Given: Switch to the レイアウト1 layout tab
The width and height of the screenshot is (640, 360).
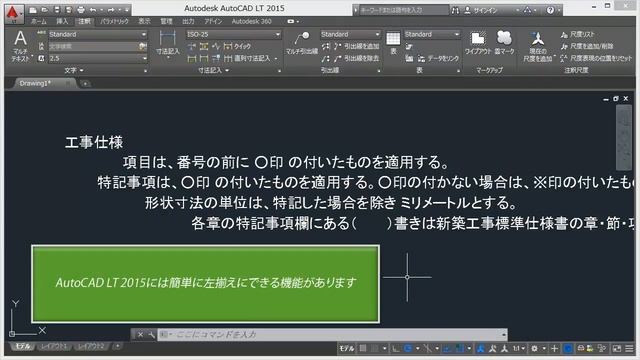Looking at the screenshot, I should click(x=53, y=347).
